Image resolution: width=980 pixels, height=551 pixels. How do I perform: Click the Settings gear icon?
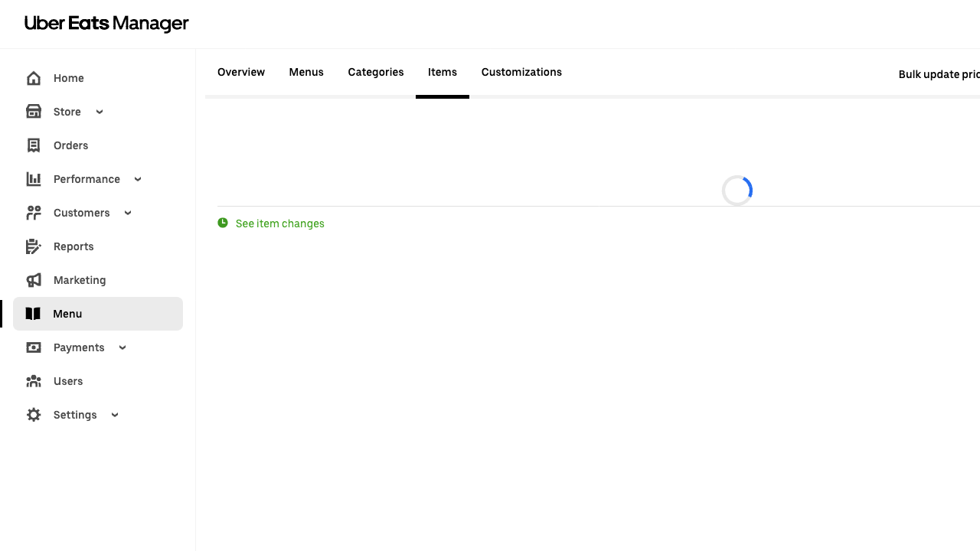[x=34, y=415]
